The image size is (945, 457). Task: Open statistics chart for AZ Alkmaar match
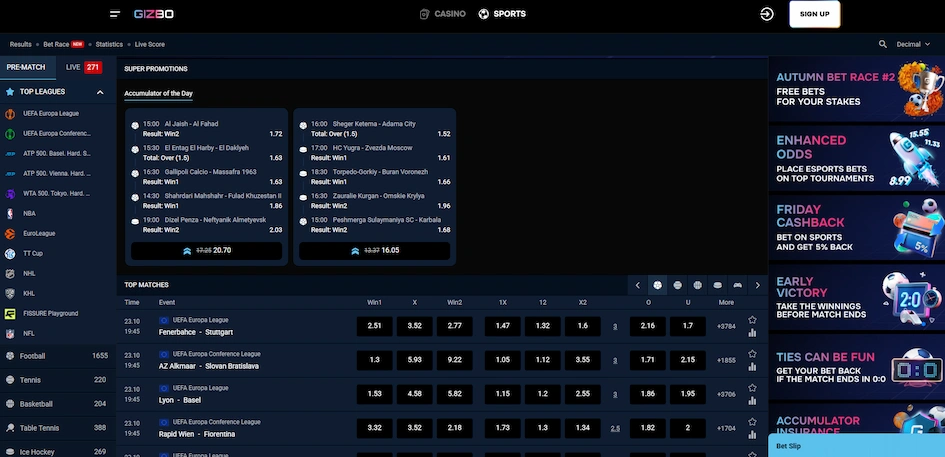point(752,367)
